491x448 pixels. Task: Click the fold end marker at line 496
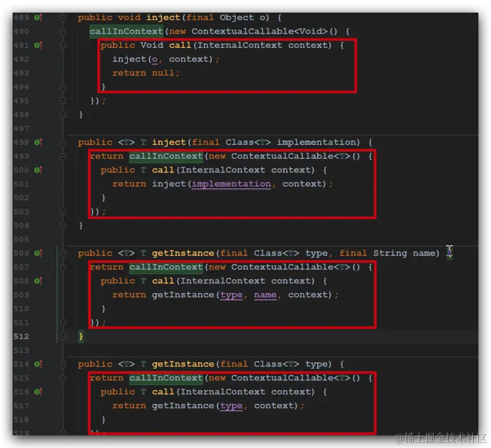coord(63,115)
